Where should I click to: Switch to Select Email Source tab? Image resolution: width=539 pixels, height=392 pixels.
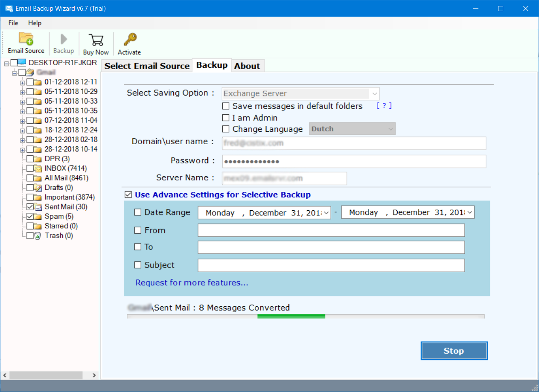tap(147, 66)
